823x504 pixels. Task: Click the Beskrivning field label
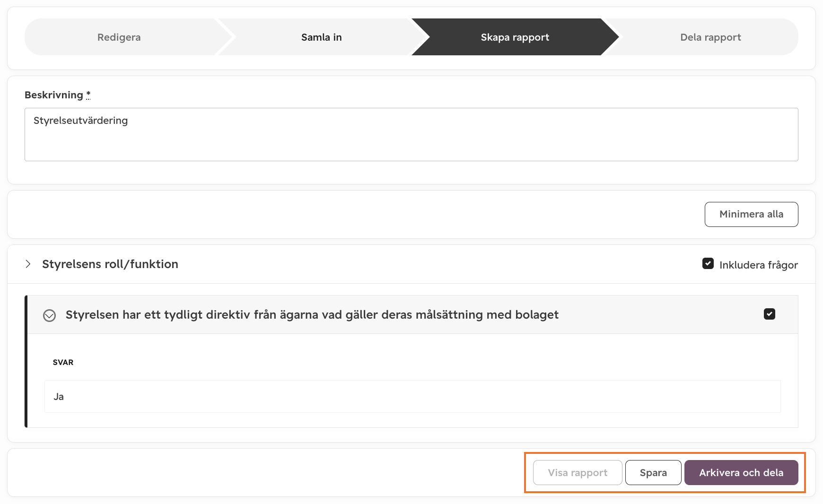pos(54,95)
